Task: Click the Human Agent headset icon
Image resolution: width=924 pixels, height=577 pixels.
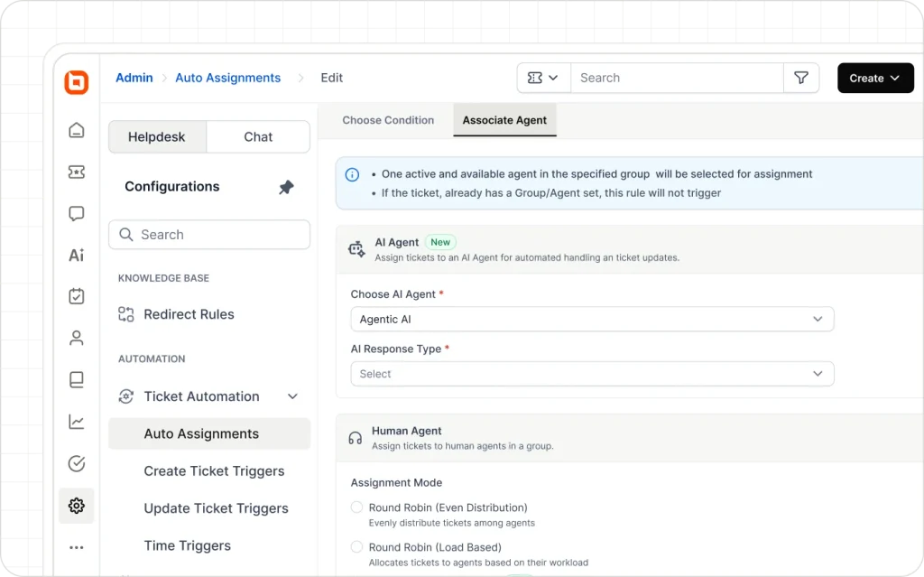Action: point(356,438)
